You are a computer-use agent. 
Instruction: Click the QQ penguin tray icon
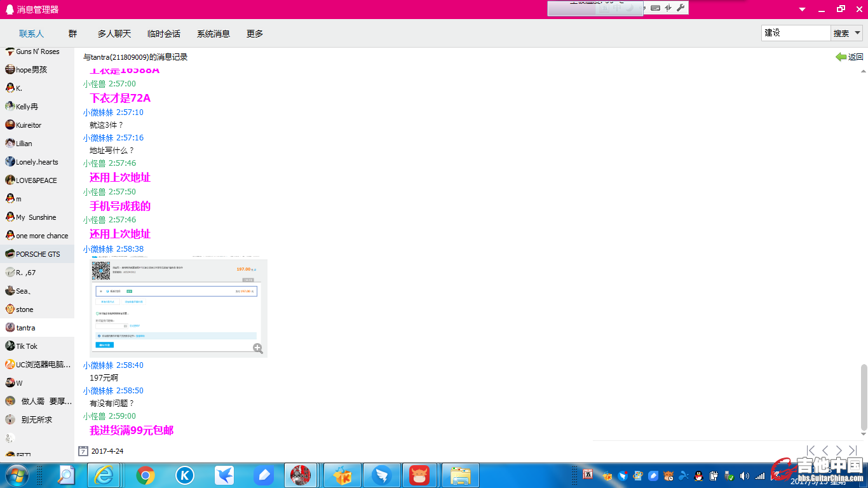(698, 475)
